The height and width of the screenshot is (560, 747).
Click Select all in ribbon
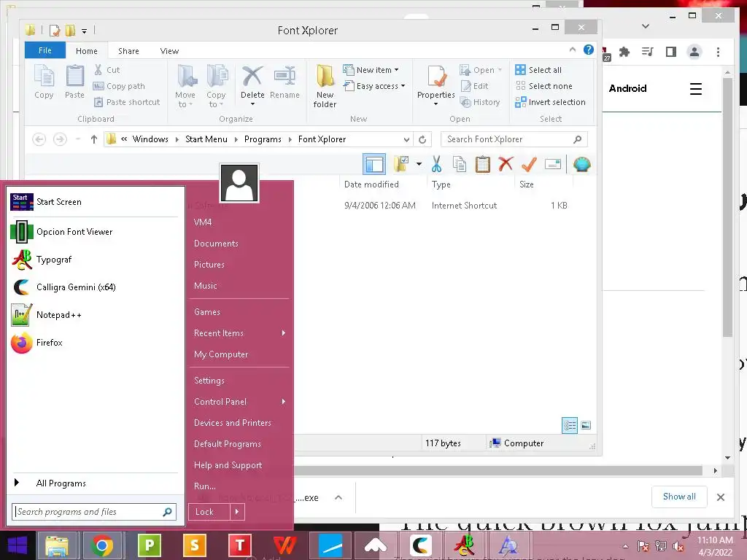point(538,70)
